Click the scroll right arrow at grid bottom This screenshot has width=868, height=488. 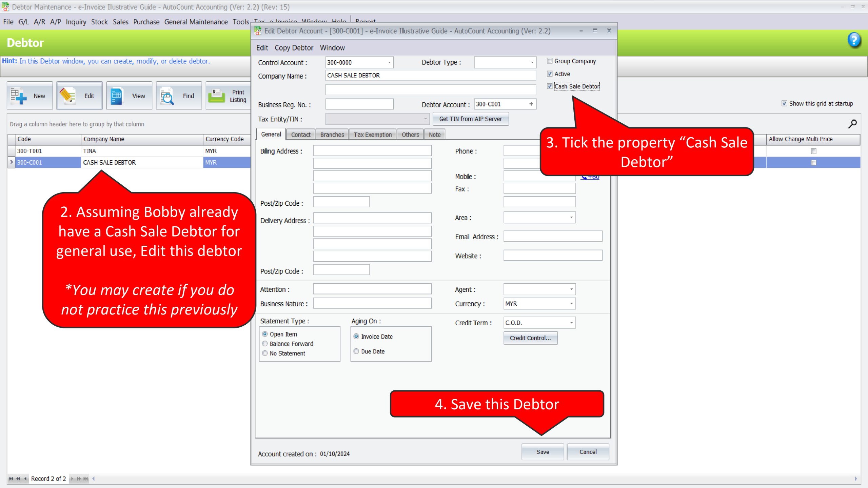[x=856, y=479]
